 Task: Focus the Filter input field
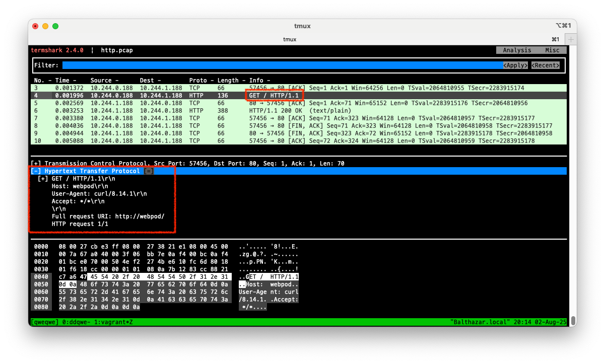(x=283, y=65)
